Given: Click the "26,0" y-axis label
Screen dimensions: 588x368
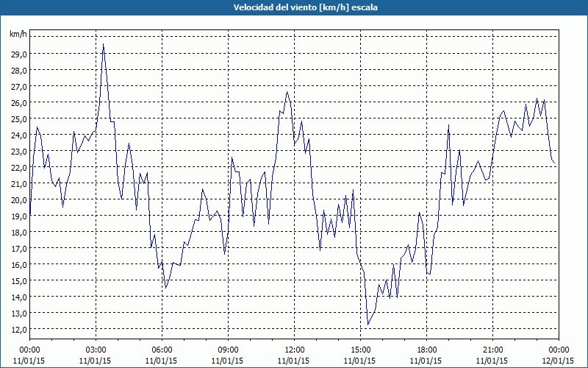Looking at the screenshot, I should (x=19, y=103).
